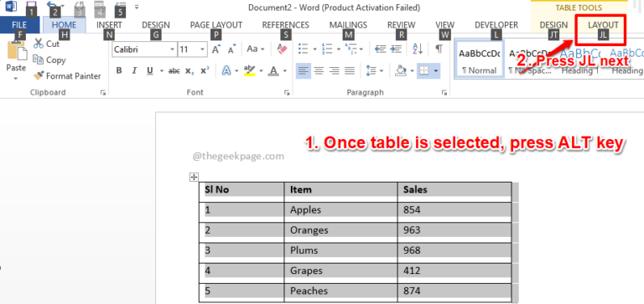This screenshot has width=644, height=304.
Task: Apply the yellow text highlight color
Action: click(249, 70)
